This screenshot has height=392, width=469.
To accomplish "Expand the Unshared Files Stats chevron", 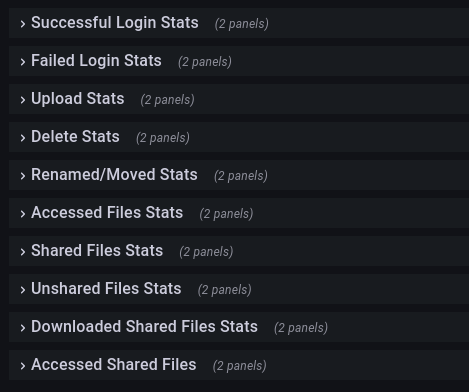I will [23, 290].
